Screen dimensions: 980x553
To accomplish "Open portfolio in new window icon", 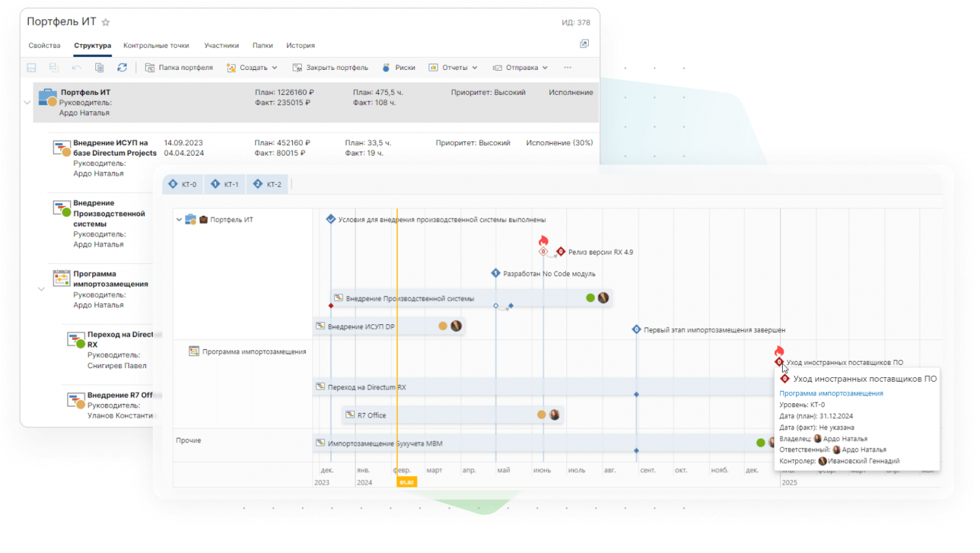I will tap(584, 44).
